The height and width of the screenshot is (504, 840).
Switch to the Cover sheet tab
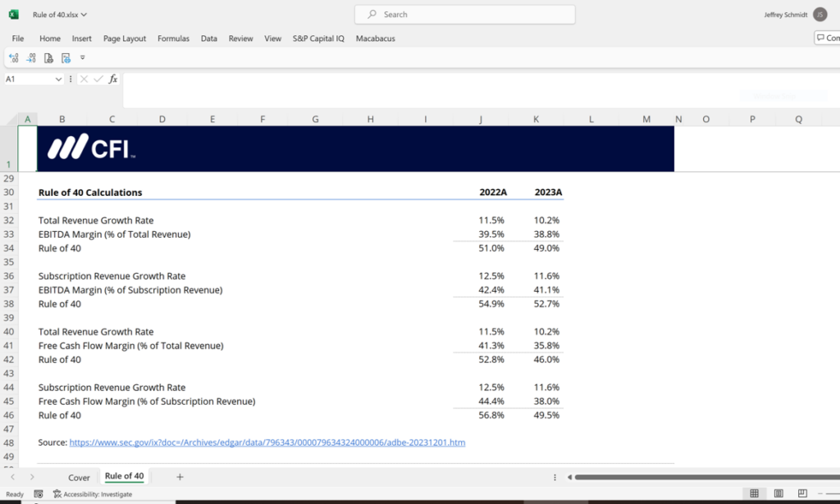coord(79,477)
